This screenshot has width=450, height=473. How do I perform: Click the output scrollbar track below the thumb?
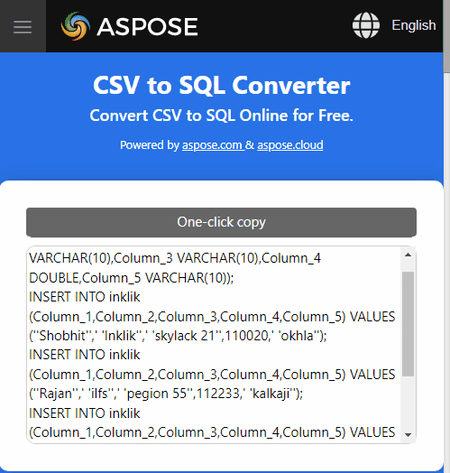[x=408, y=403]
